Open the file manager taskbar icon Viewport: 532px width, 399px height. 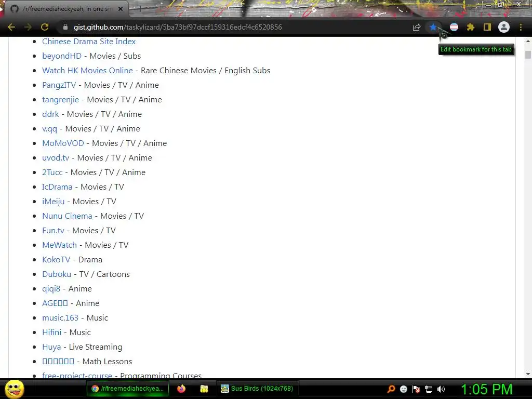click(204, 389)
